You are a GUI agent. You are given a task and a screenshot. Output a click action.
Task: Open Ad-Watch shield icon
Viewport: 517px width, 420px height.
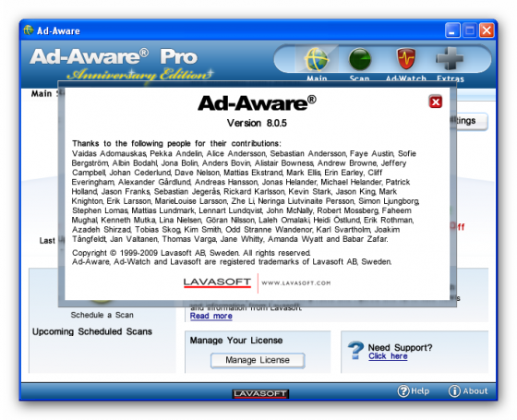(x=406, y=59)
